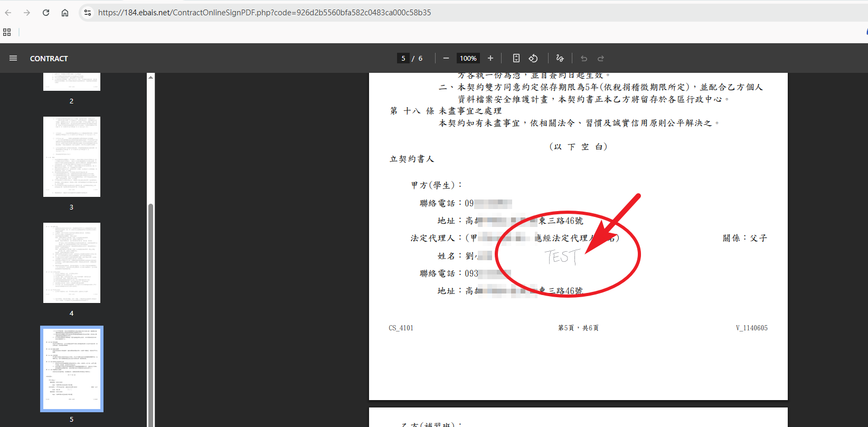Reload the browser page
The width and height of the screenshot is (868, 427).
point(46,13)
